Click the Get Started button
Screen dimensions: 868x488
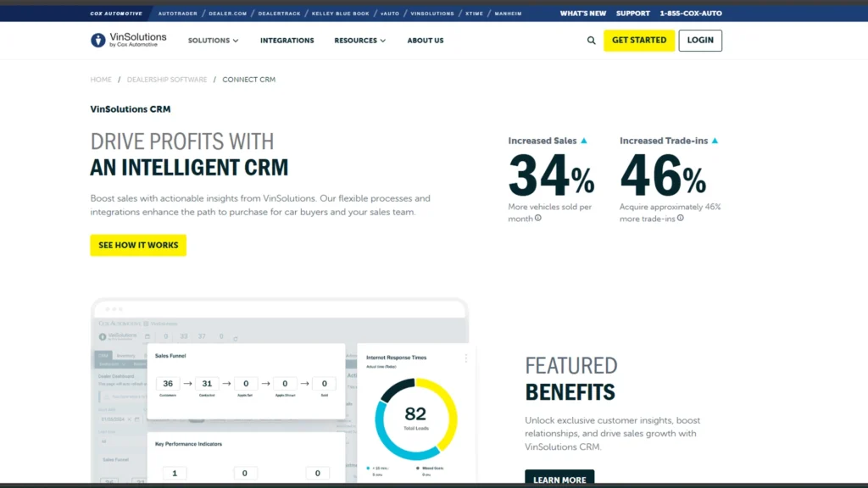639,41
